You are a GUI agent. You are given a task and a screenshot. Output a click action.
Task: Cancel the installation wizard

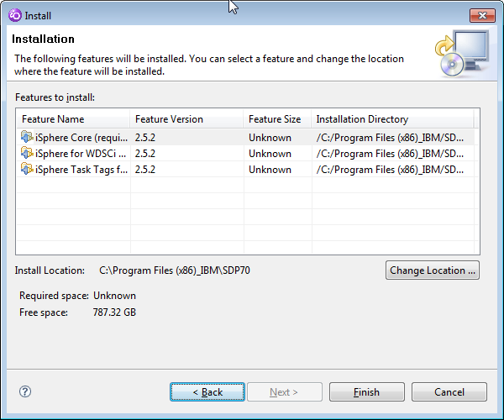pos(449,391)
